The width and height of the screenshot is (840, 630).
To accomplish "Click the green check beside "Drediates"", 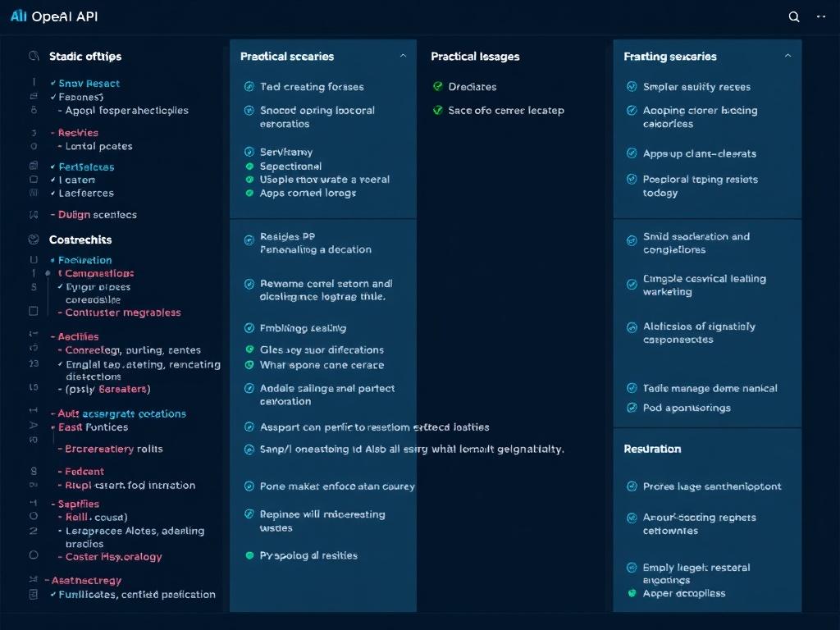I will (438, 86).
